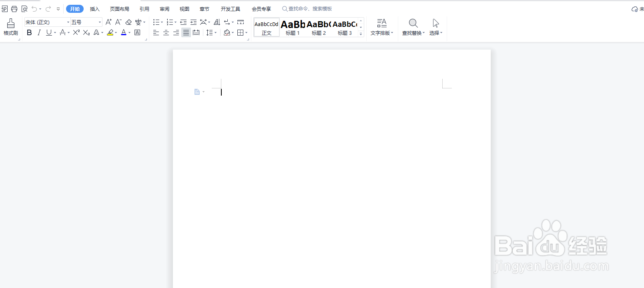644x288 pixels.
Task: Open customize quick access toolbar dropdown
Action: pos(58,9)
